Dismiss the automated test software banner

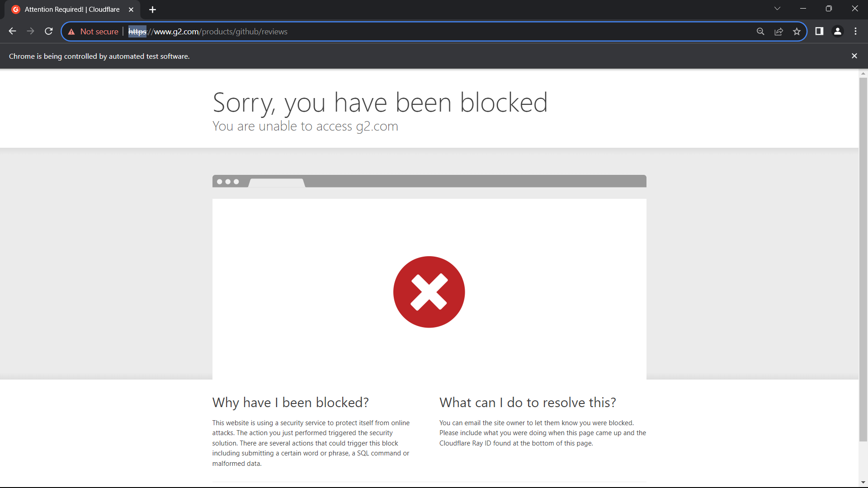854,56
